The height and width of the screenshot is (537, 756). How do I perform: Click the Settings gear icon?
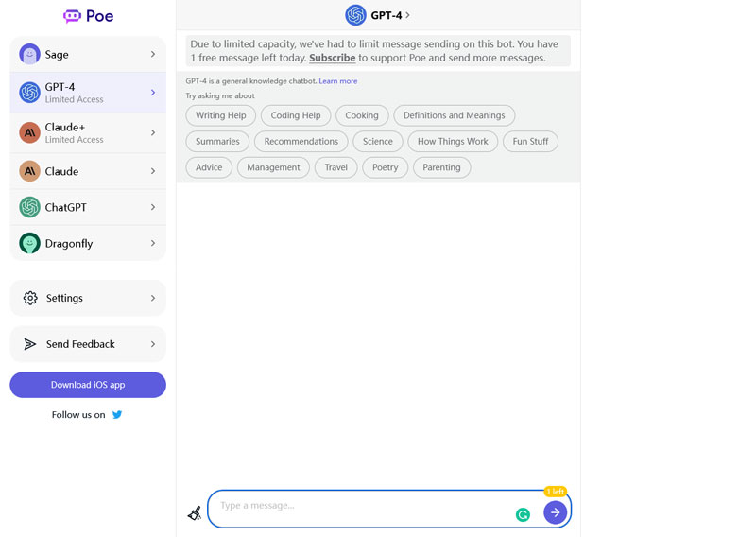(30, 298)
